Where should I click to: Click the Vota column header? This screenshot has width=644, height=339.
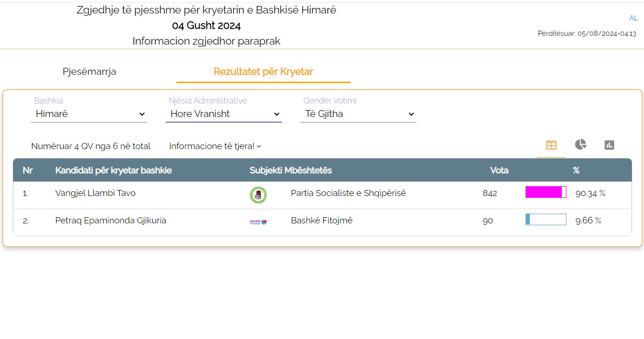[x=499, y=170]
